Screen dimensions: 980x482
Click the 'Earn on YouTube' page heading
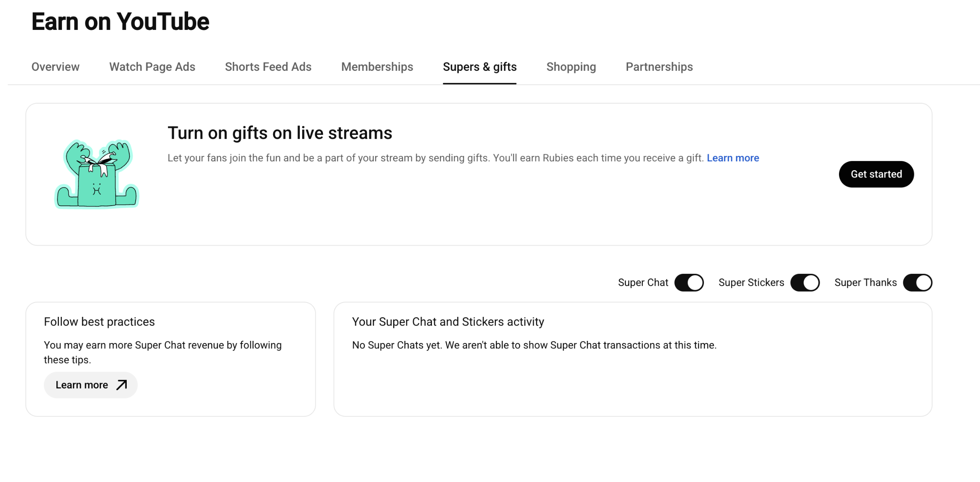pos(120,21)
